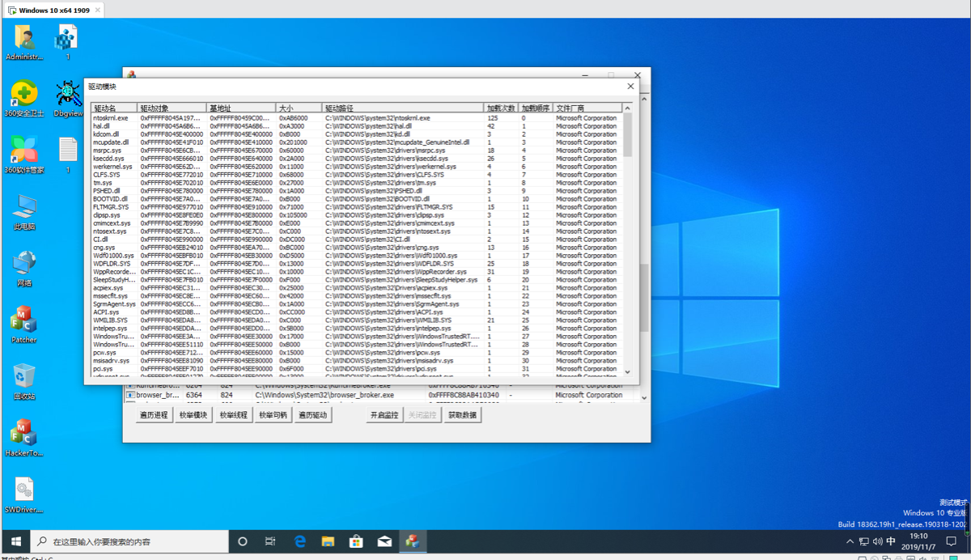Click the 遍历进程 button
971x560 pixels.
click(154, 415)
